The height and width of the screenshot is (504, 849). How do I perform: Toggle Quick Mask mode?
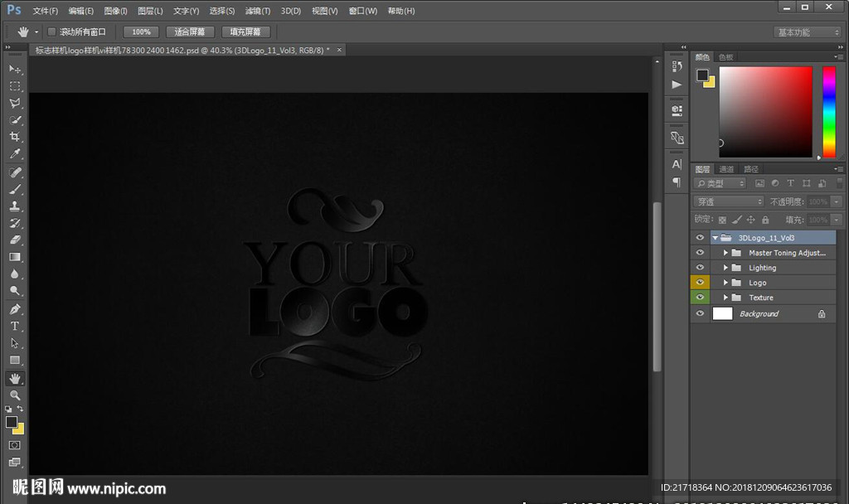15,445
